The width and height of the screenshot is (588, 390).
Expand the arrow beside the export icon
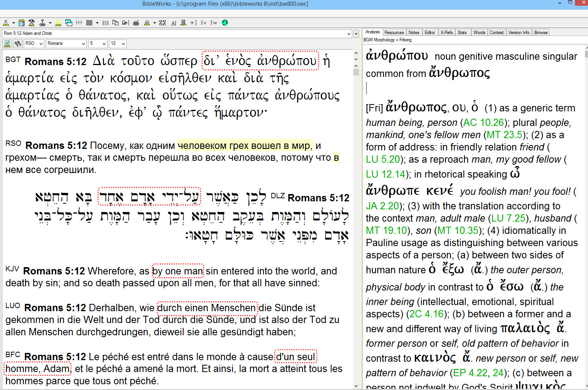pos(154,23)
